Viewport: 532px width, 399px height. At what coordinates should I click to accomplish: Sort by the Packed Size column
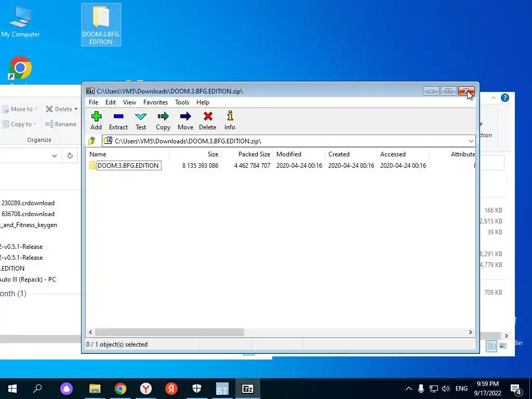click(247, 154)
